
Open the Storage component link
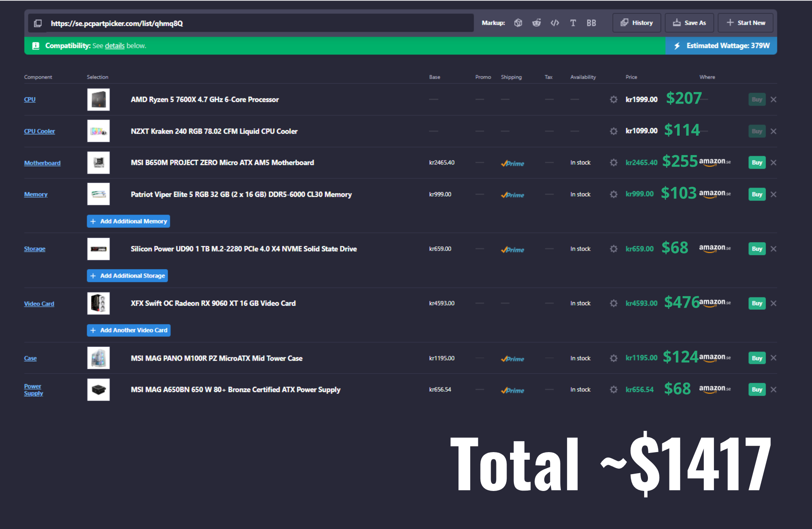tap(35, 249)
